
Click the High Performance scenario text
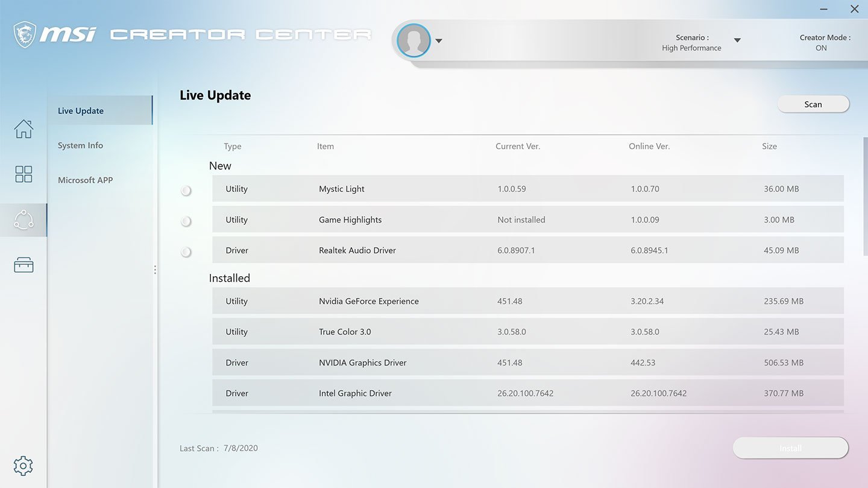[x=691, y=48]
